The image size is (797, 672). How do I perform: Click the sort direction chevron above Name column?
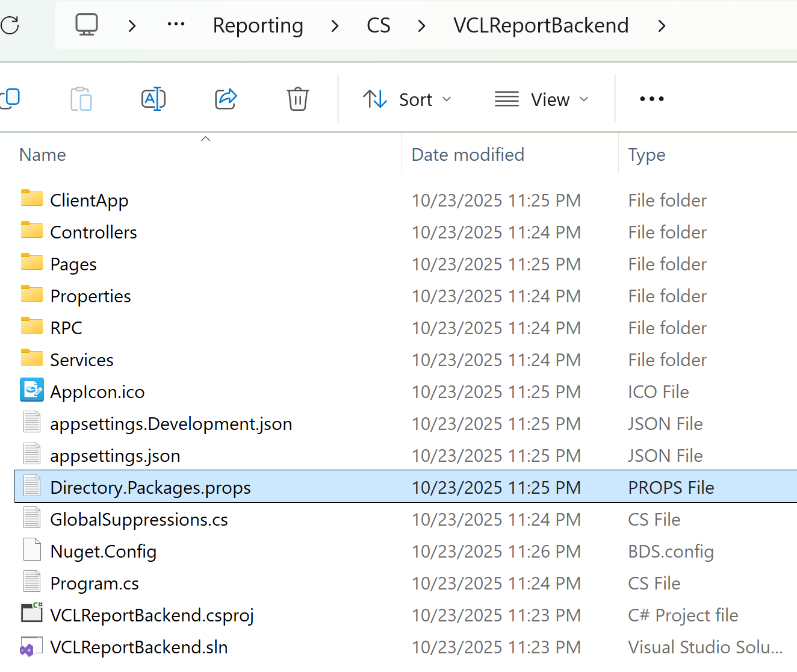click(x=205, y=138)
